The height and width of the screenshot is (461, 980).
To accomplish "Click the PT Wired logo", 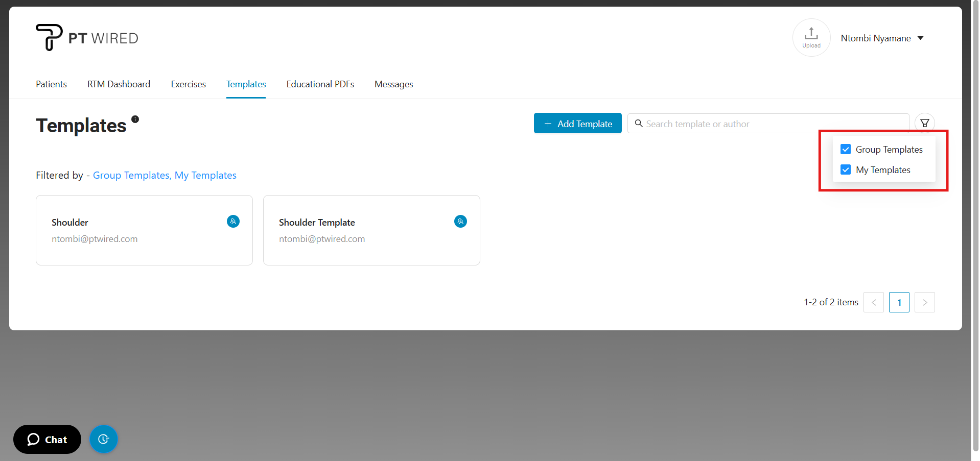I will pos(86,37).
